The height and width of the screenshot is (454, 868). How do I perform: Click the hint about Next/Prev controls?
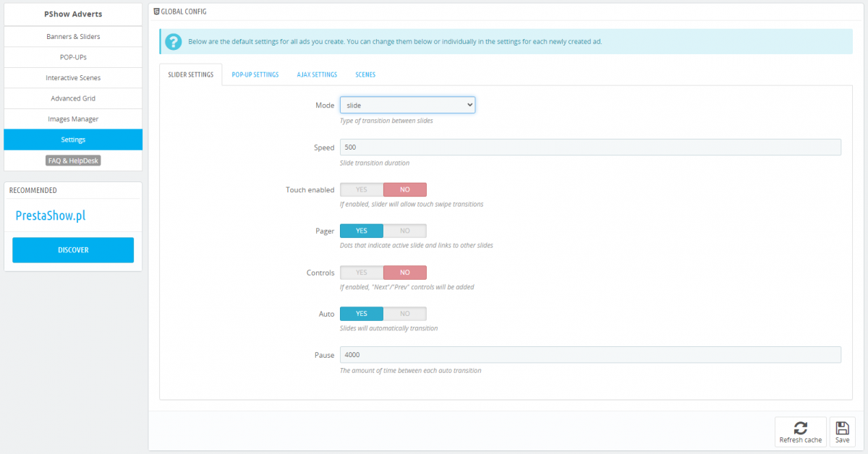click(407, 287)
